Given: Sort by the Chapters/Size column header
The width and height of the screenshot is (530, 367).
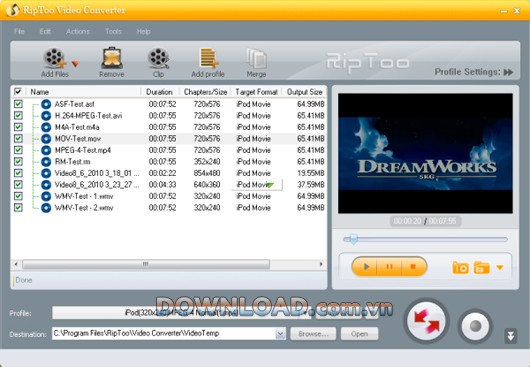Looking at the screenshot, I should tap(205, 92).
